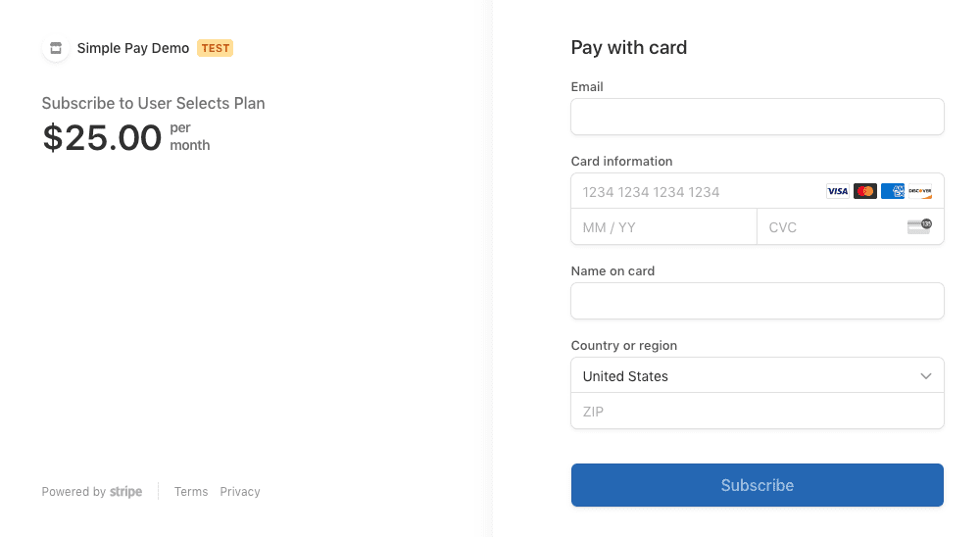Click the ZIP code field
The height and width of the screenshot is (537, 980).
pos(757,411)
